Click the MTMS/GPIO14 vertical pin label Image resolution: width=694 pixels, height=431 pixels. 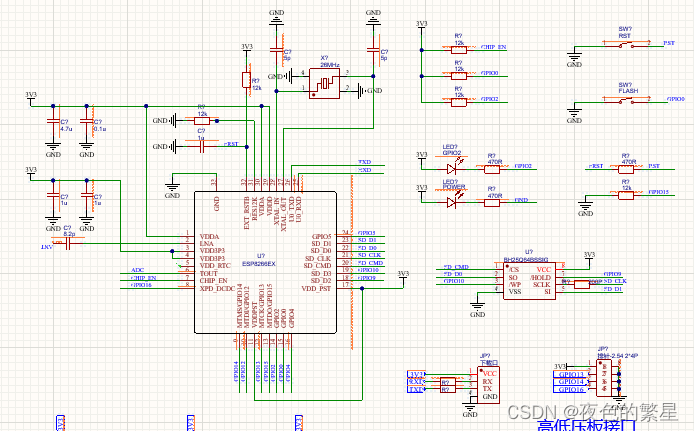[240, 306]
